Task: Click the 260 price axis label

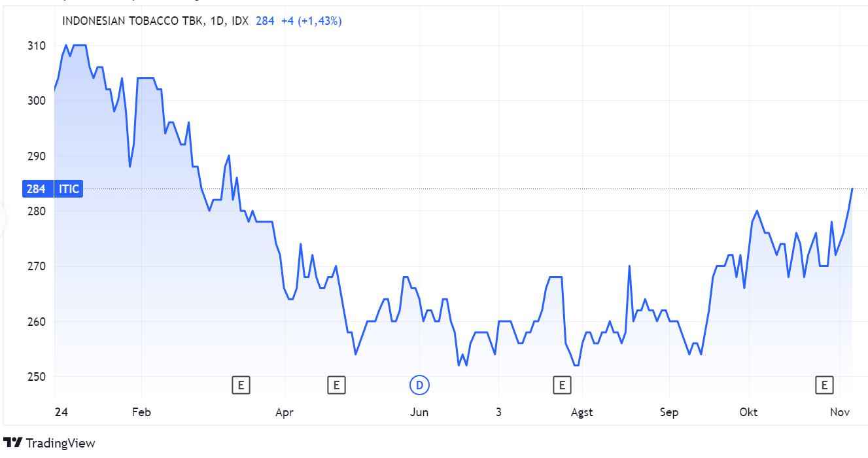Action: (x=37, y=322)
